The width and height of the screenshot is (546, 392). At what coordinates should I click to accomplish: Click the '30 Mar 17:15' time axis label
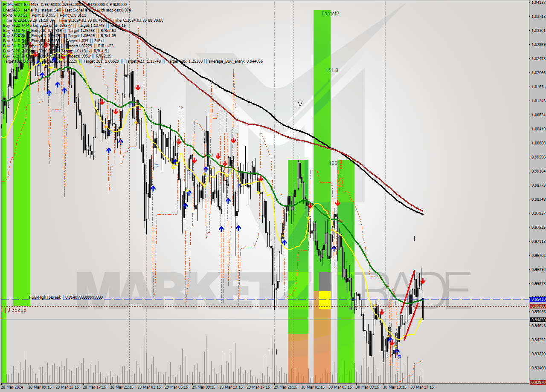coord(422,387)
